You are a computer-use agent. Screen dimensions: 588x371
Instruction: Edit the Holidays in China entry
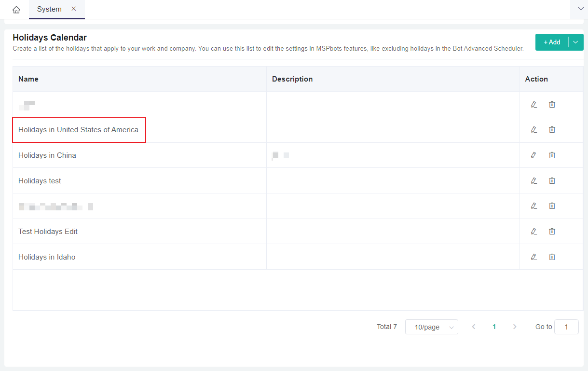(x=533, y=155)
